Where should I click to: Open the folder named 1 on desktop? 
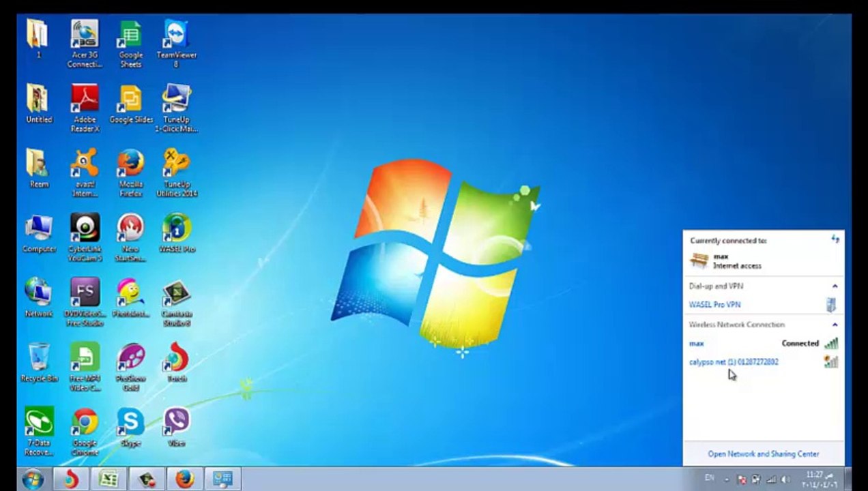point(38,40)
